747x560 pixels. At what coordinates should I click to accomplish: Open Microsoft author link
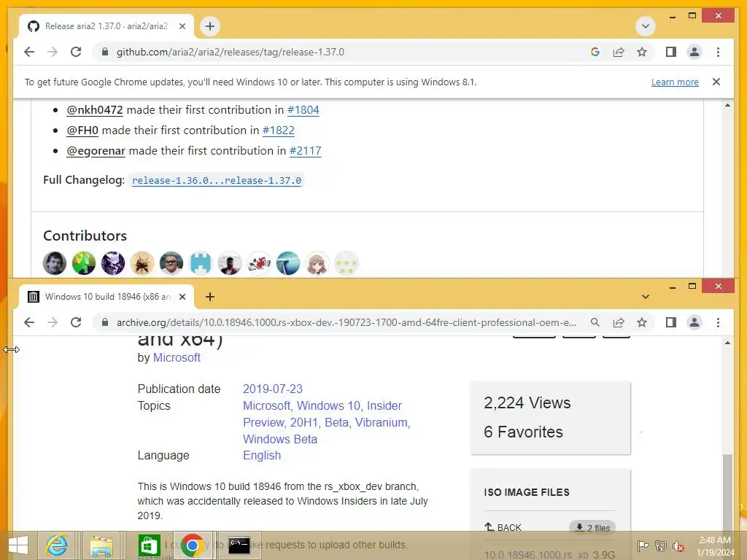click(x=177, y=357)
